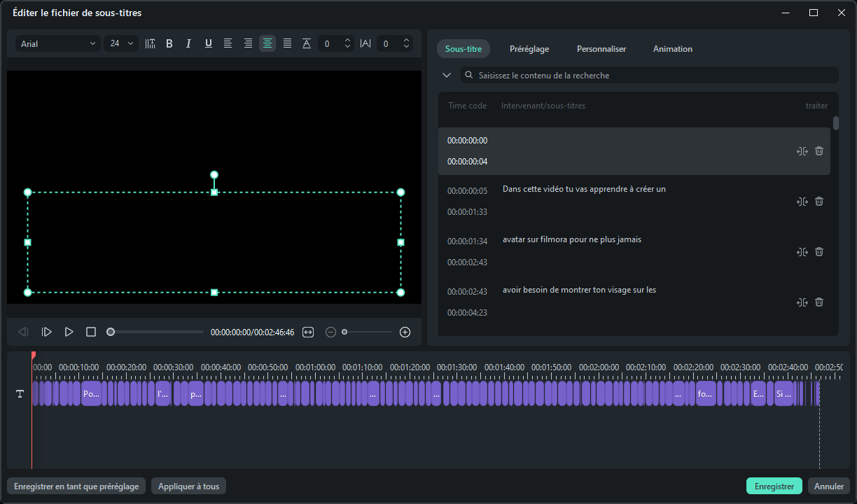Select subtitle text 'Dans cette vidéo tu vas apprendre à créer un'

point(584,189)
